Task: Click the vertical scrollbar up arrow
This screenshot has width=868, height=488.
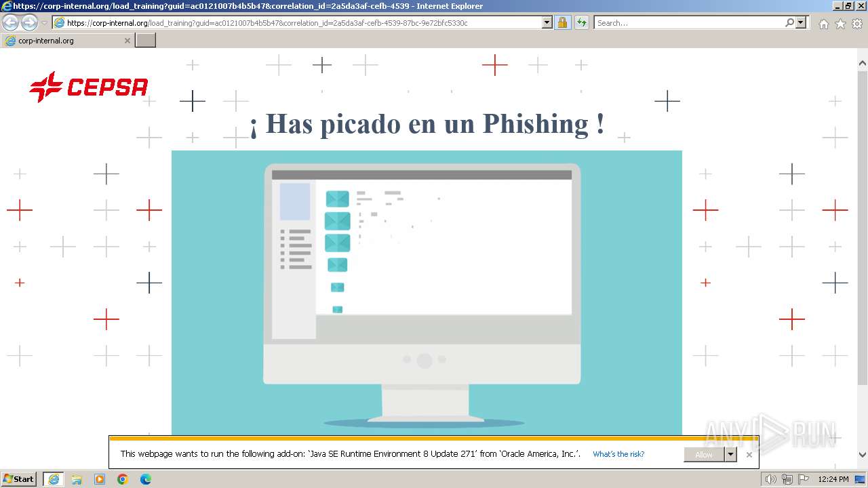Action: coord(863,64)
